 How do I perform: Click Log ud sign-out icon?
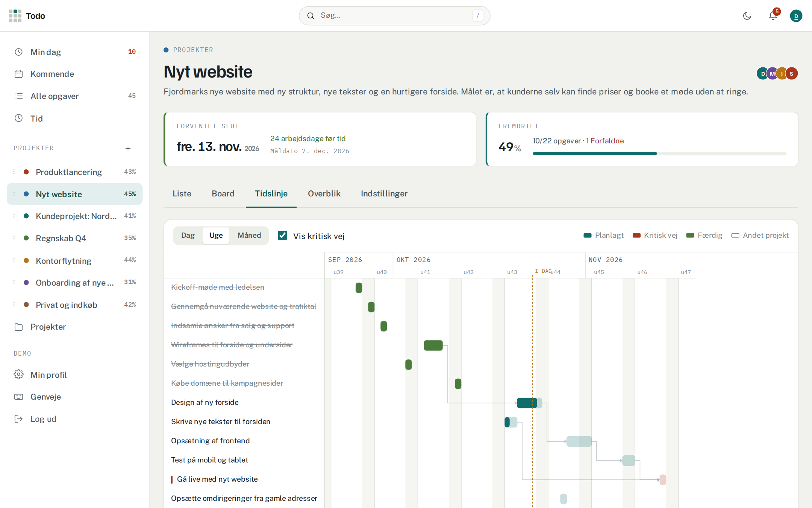18,419
